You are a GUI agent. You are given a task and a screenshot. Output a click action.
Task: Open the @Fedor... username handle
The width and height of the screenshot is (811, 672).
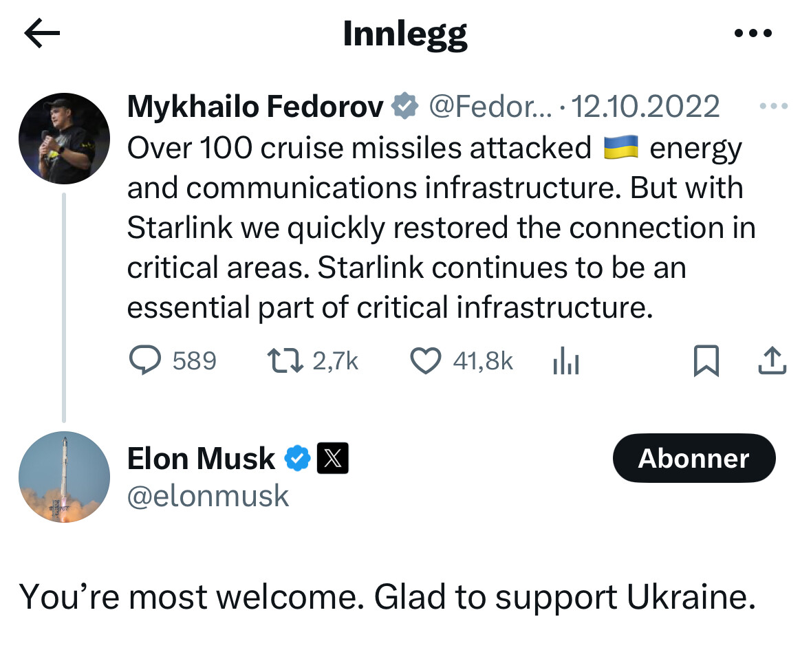[490, 107]
